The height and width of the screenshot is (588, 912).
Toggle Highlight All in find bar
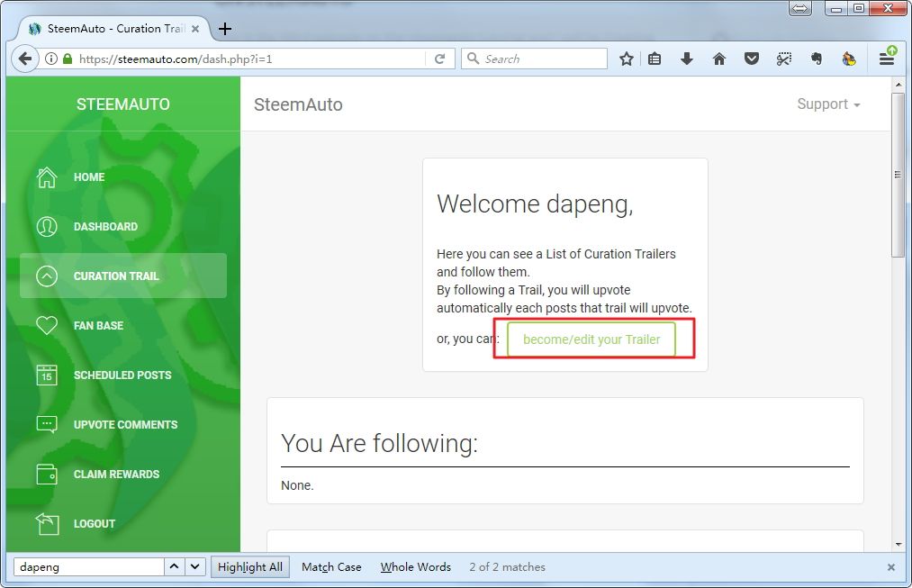click(x=249, y=566)
